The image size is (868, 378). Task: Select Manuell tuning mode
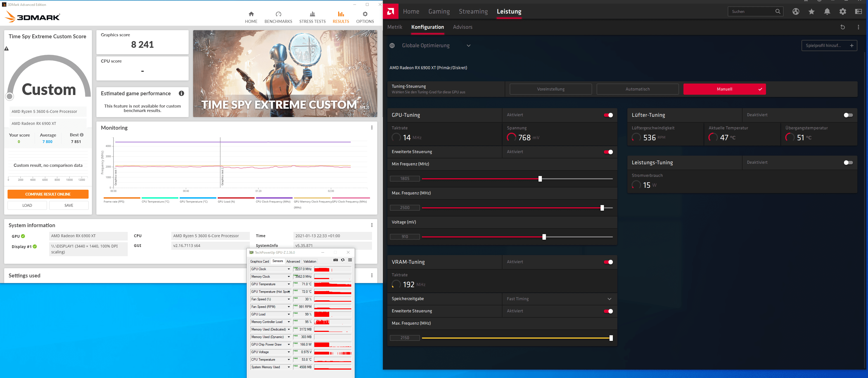(x=724, y=89)
